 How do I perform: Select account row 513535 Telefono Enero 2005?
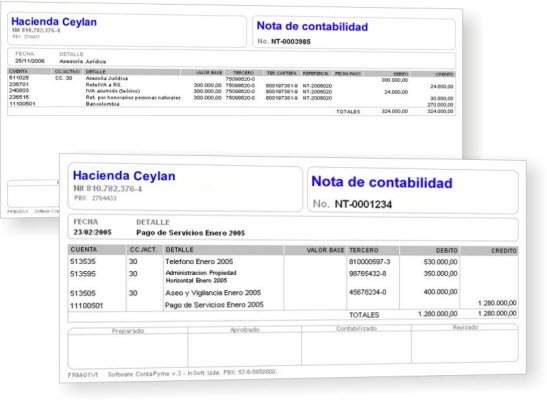point(293,261)
